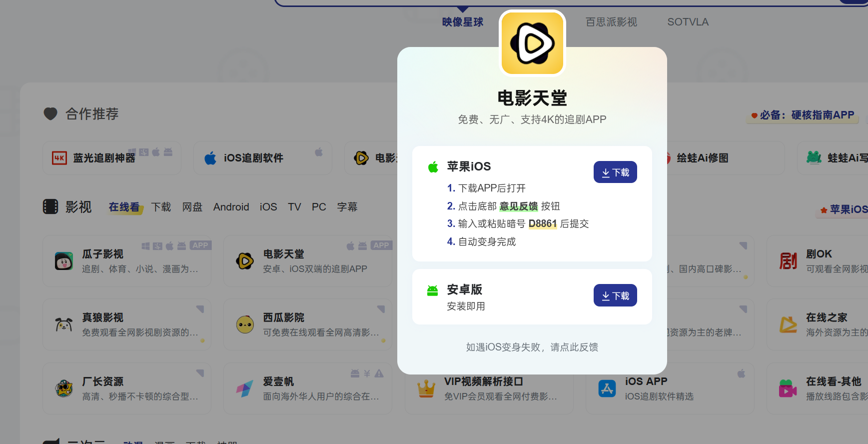Open the 电影天堂 site card in the list
This screenshot has height=444, width=868.
point(308,261)
